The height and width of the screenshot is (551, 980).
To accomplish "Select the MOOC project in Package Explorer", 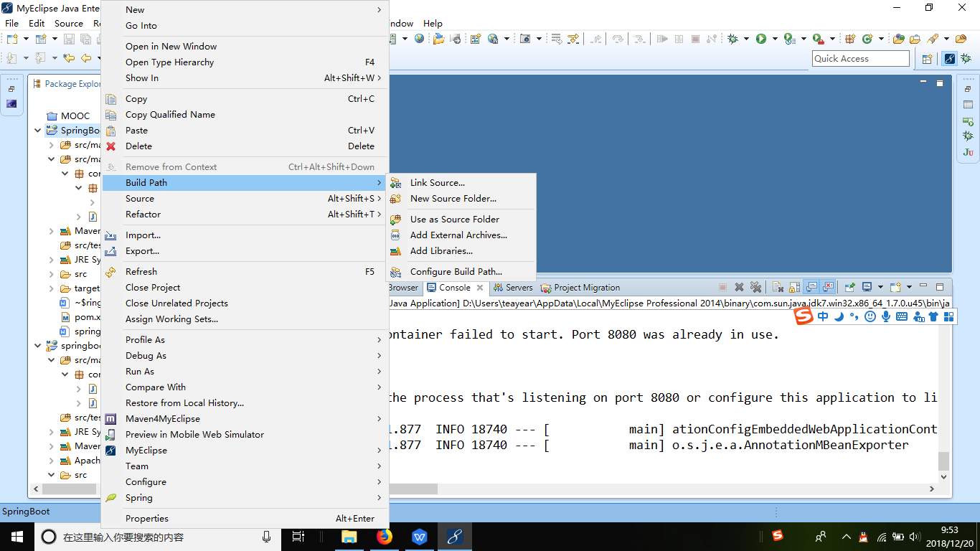I will (x=68, y=116).
